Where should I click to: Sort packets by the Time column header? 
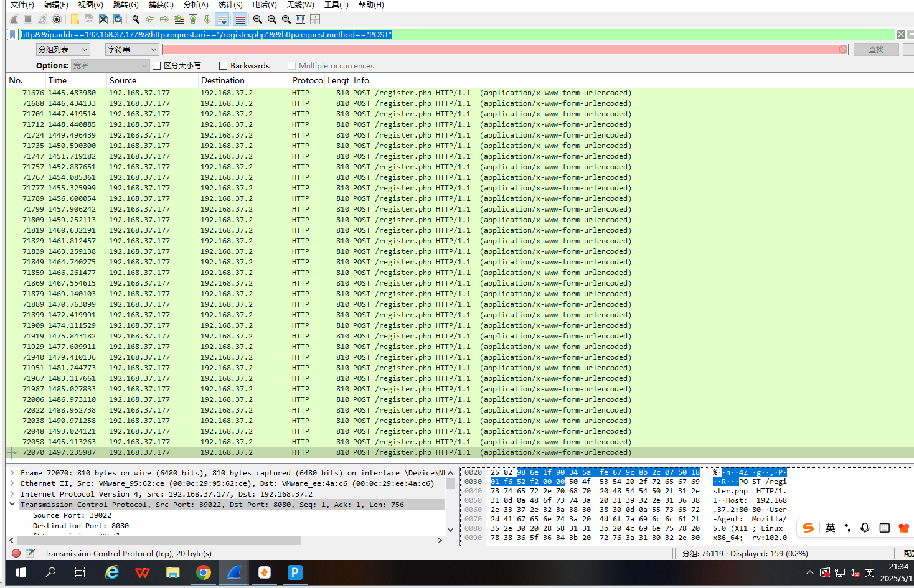(77, 80)
